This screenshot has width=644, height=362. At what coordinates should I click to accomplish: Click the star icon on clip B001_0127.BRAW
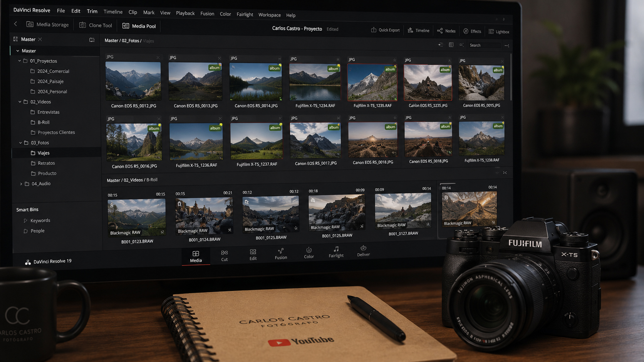tap(428, 224)
